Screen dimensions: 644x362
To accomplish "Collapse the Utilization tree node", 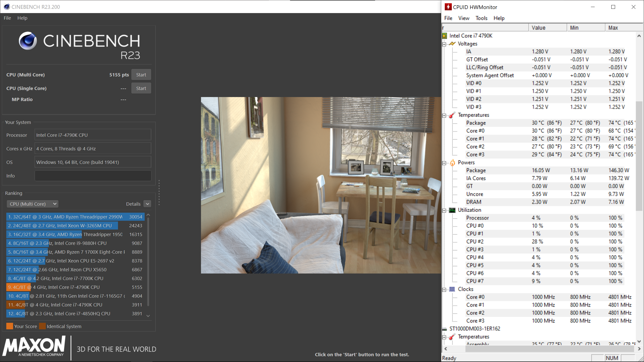I will [x=444, y=211].
